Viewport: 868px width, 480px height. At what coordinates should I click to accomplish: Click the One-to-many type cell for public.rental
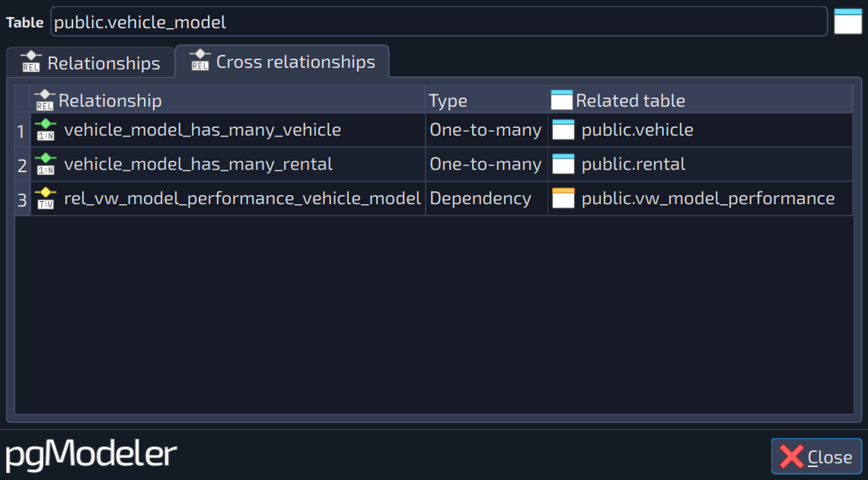point(486,165)
